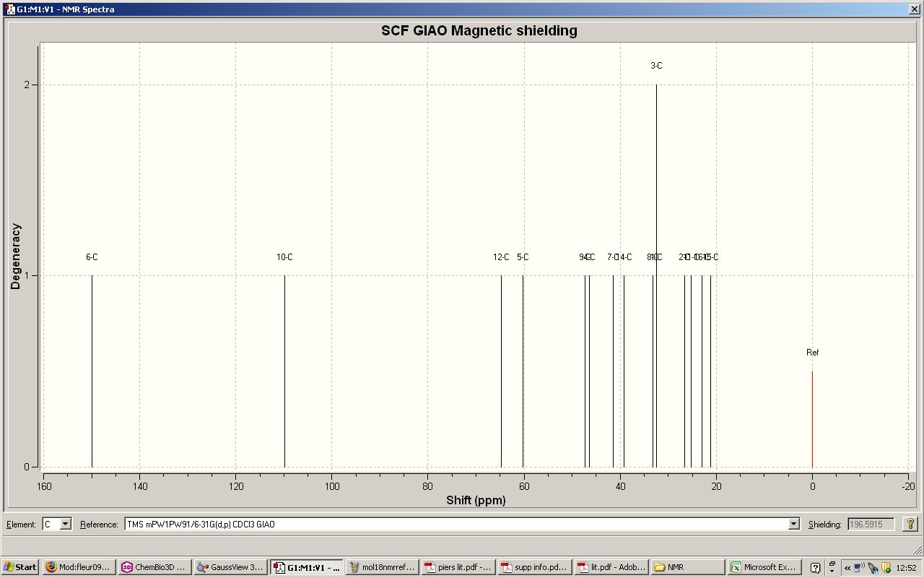Open the NMR folder taskbar window
Viewport: 924px width, 578px height.
tap(688, 567)
